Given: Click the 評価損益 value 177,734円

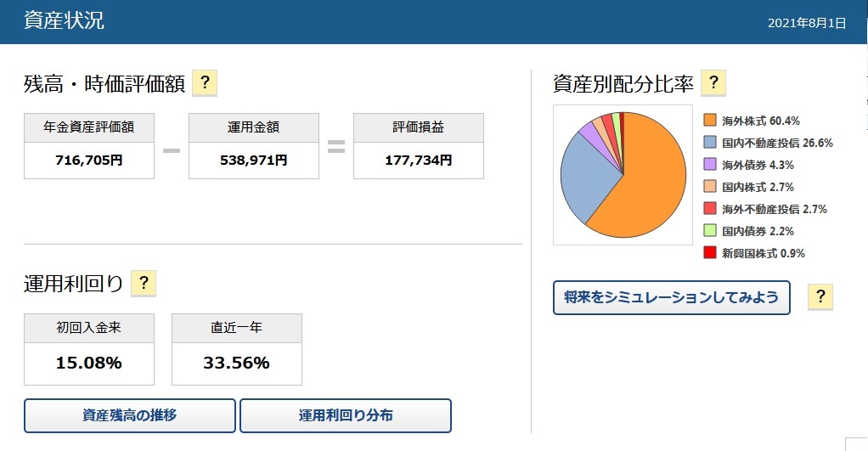Looking at the screenshot, I should tap(419, 161).
